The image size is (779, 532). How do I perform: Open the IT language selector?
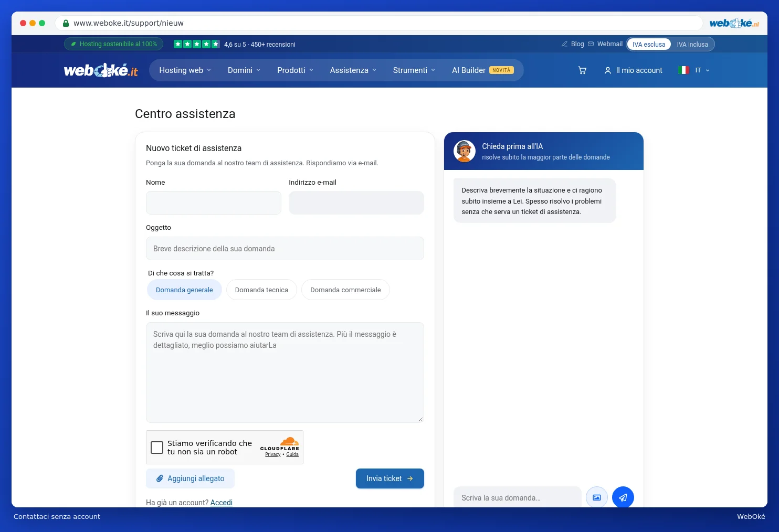694,70
